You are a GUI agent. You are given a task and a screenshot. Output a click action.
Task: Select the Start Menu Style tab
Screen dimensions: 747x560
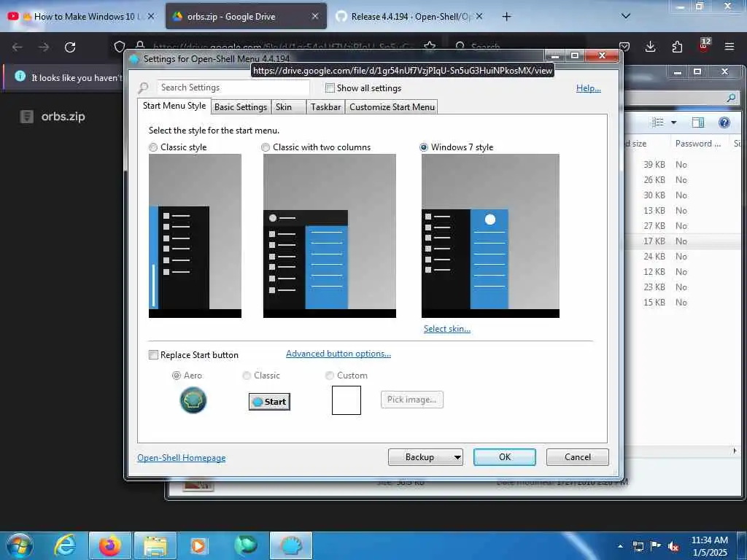coord(174,106)
